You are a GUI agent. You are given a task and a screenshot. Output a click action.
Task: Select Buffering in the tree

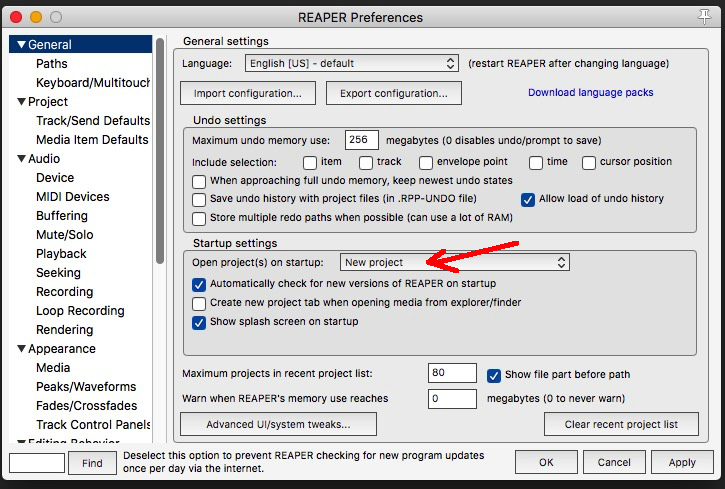62,216
